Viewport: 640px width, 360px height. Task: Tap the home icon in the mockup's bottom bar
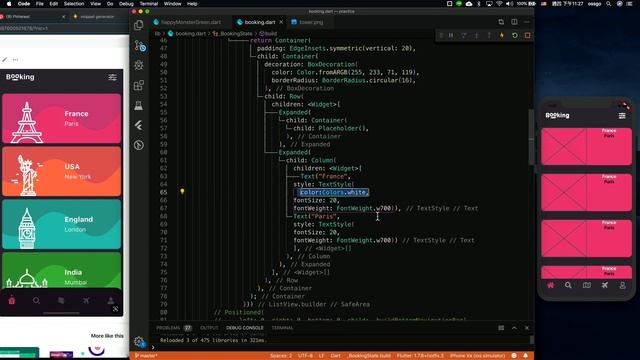click(11, 300)
